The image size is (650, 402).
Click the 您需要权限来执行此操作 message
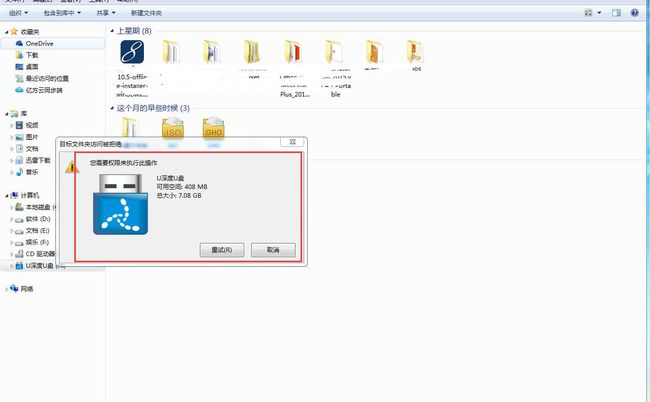coord(124,163)
